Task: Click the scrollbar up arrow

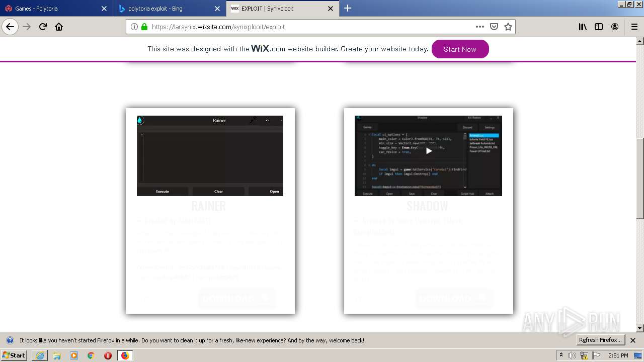Action: pos(640,41)
